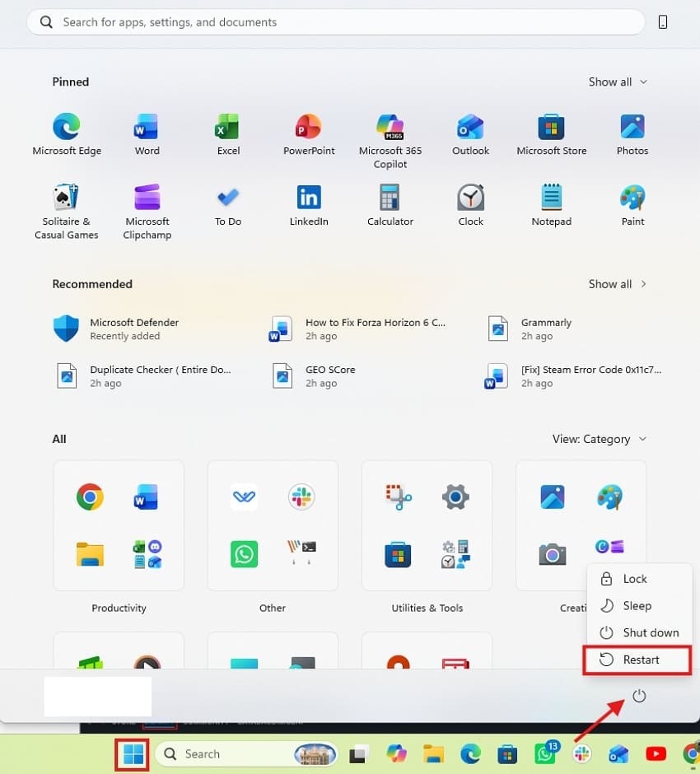
Task: Launch Solitaire & Casual Games
Action: [x=67, y=212]
